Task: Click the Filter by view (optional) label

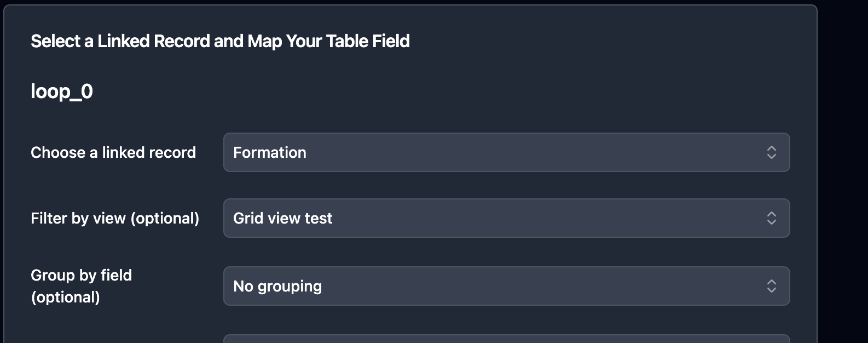Action: [x=114, y=218]
